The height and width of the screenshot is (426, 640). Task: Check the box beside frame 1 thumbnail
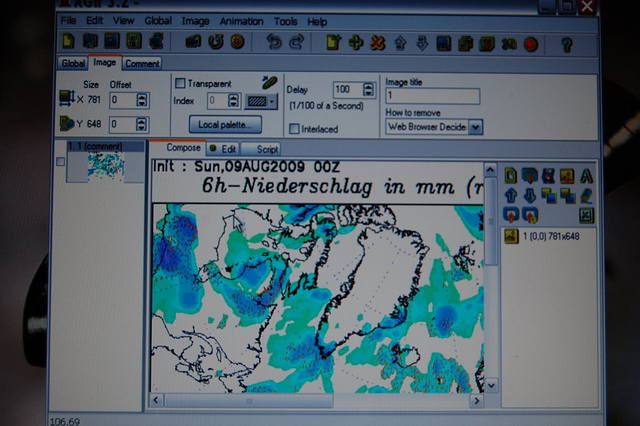(61, 162)
